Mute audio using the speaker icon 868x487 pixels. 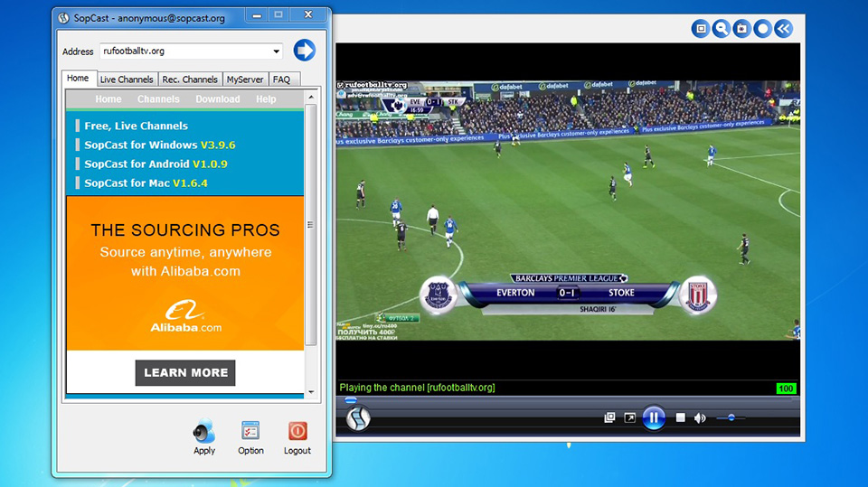pos(702,417)
